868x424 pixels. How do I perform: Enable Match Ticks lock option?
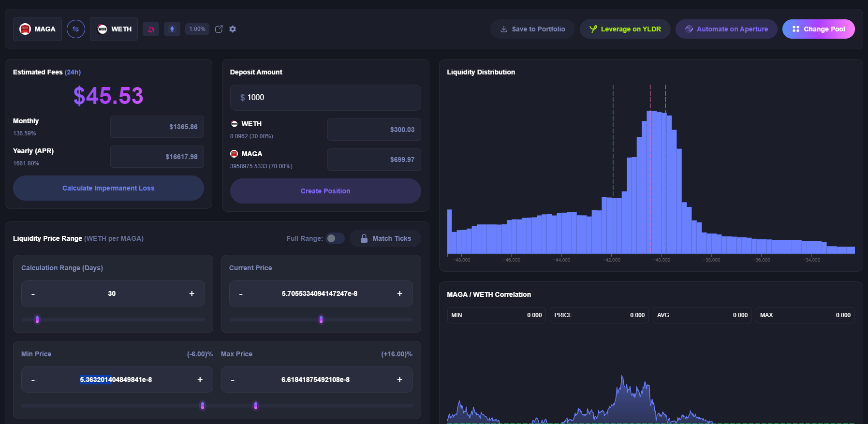(385, 238)
